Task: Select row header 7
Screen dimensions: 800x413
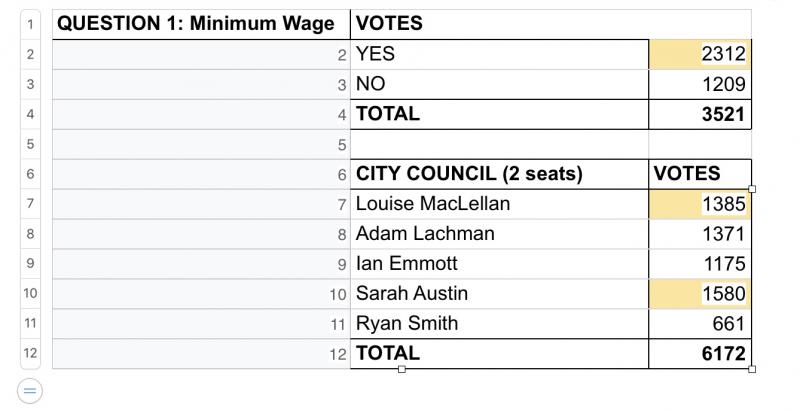Action: [x=30, y=204]
